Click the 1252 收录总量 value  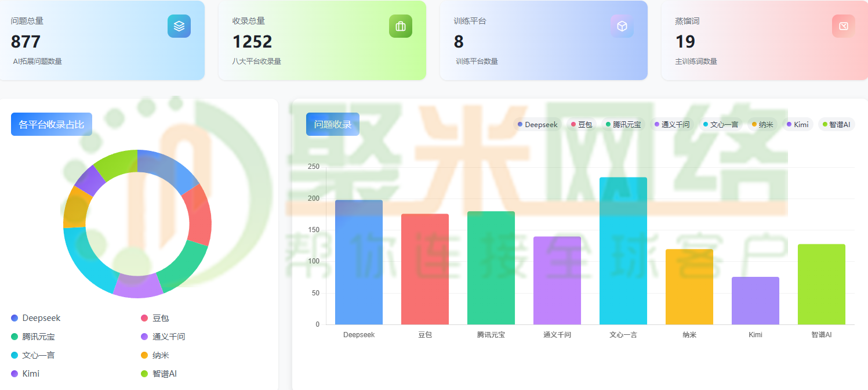click(x=252, y=42)
